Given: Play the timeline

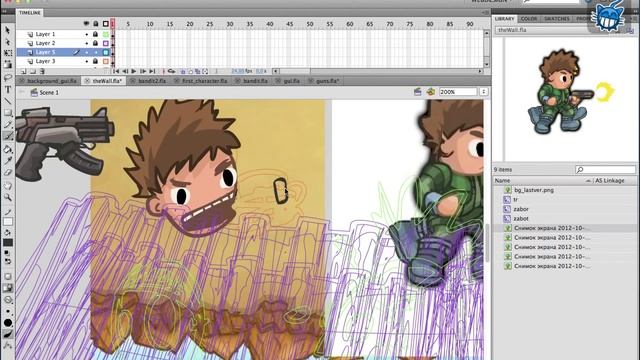Looking at the screenshot, I should [134, 71].
